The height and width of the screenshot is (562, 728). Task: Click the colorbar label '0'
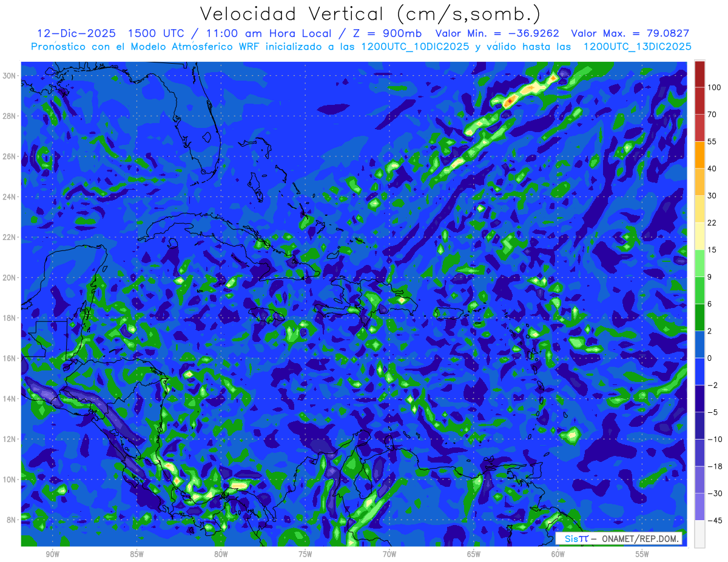(710, 358)
